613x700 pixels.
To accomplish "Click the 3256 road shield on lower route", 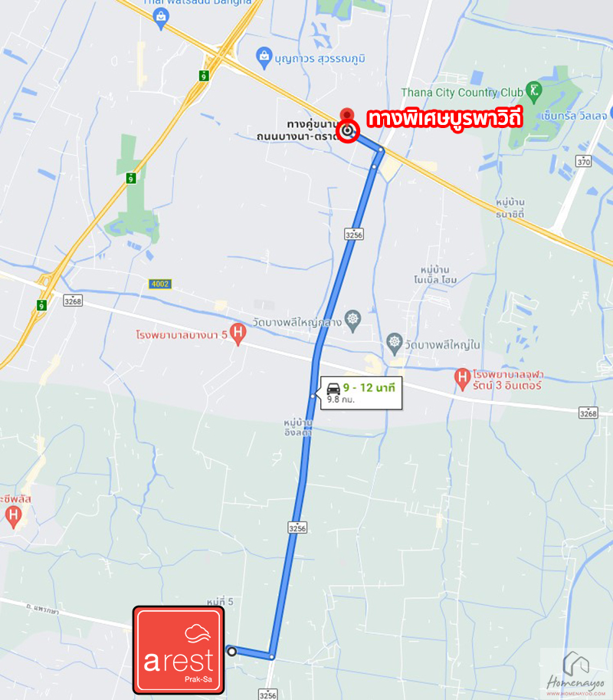I will tap(297, 528).
